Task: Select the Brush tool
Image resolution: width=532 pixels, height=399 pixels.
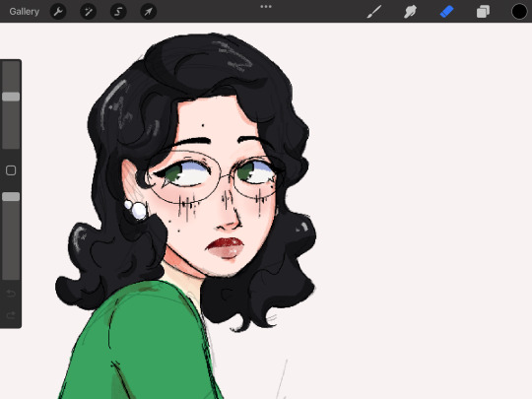Action: coord(374,12)
